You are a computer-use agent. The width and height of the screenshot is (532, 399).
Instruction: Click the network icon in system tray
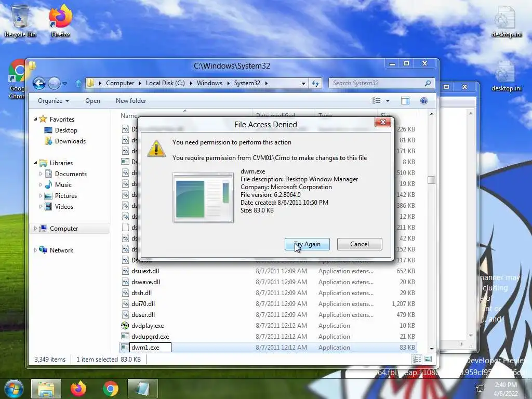[480, 389]
